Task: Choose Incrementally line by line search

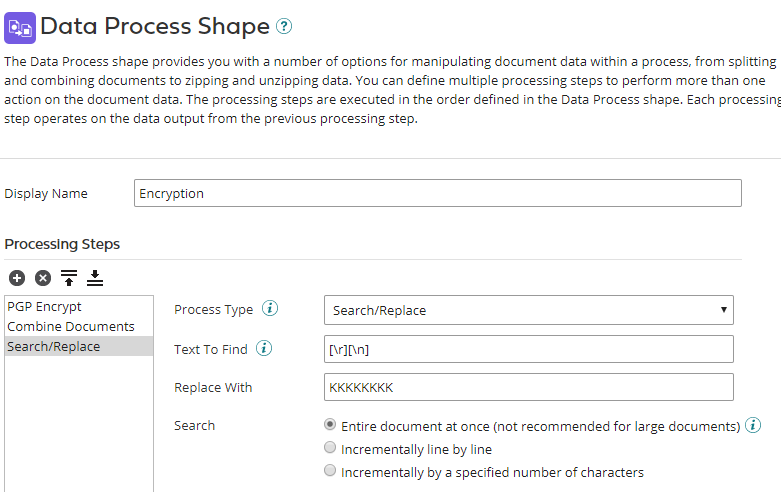Action: point(330,449)
